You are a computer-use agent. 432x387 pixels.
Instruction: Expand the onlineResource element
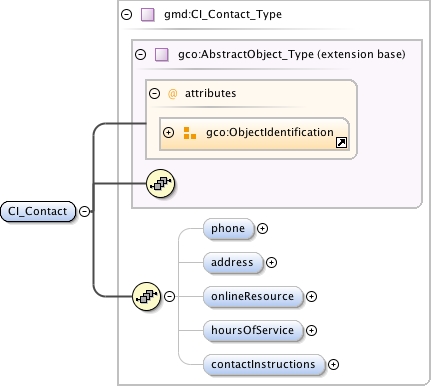click(311, 296)
